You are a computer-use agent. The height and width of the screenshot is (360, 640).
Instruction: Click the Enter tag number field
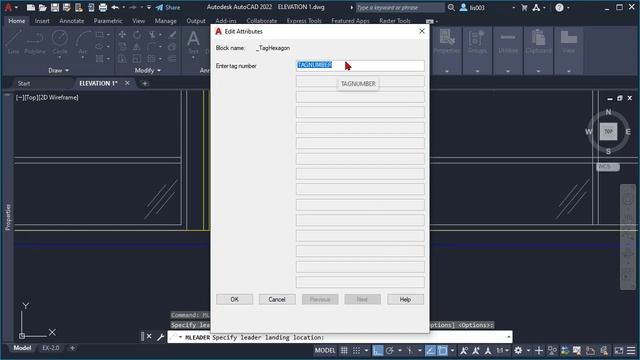360,65
